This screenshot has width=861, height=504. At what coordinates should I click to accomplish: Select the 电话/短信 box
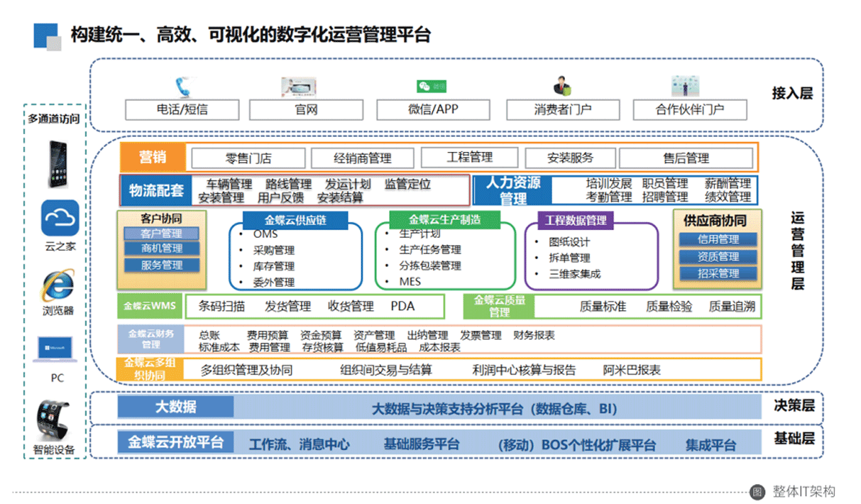(182, 109)
